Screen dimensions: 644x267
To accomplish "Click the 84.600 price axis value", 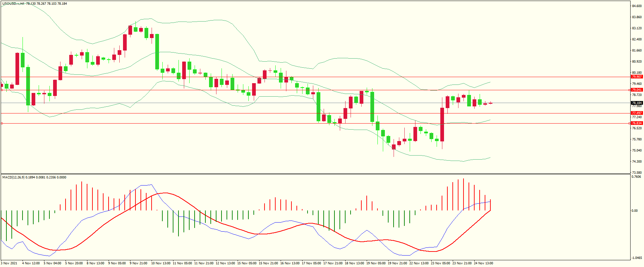I will coord(637,6).
